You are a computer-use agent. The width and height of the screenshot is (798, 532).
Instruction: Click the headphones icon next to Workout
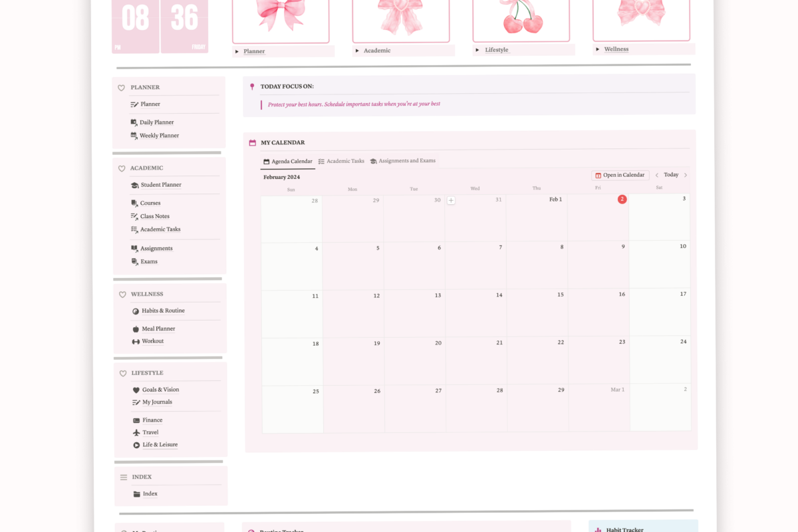[134, 340]
